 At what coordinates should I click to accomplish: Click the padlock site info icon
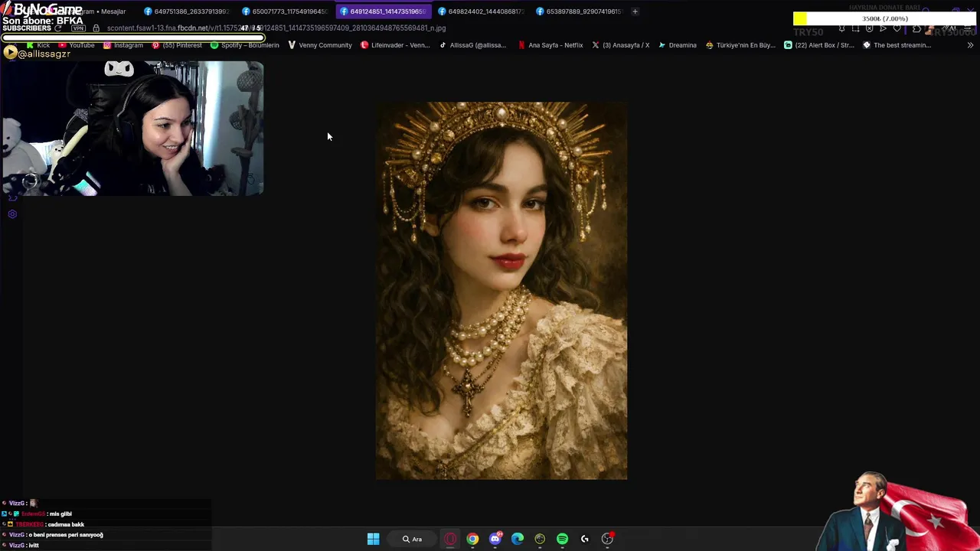[96, 28]
